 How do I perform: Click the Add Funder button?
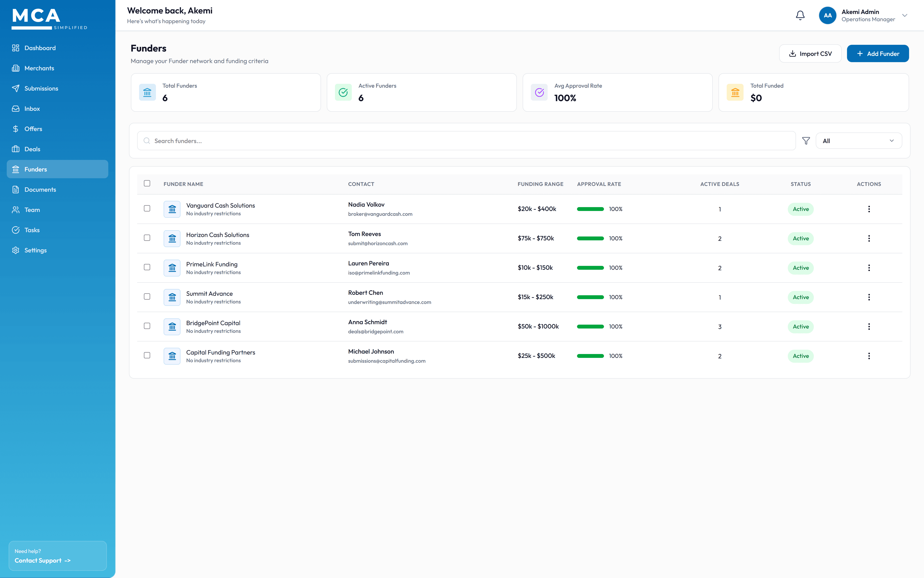coord(877,53)
